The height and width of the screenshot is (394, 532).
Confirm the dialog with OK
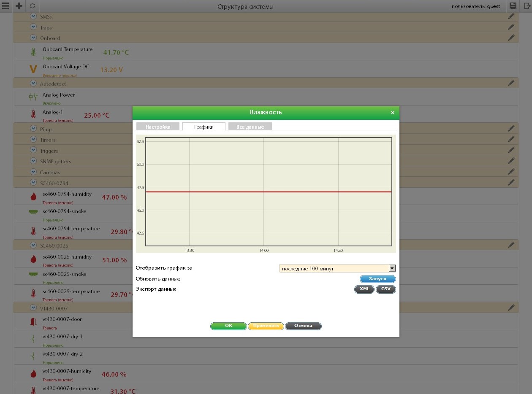pos(228,326)
